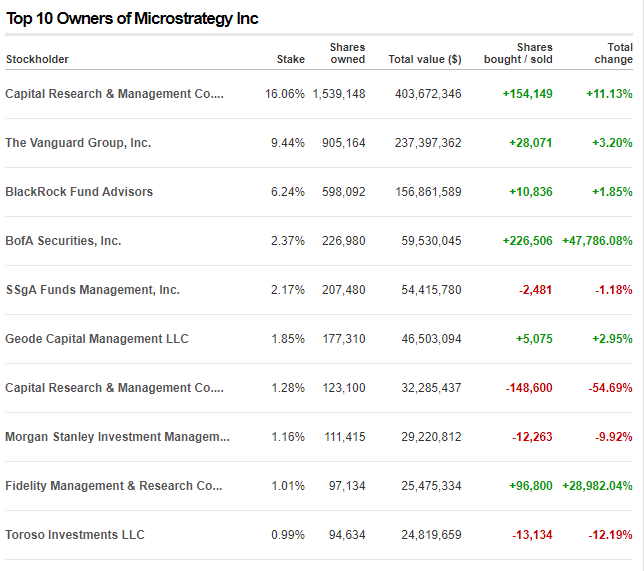The image size is (644, 571).
Task: Click shares owned value 905,164
Action: click(344, 143)
